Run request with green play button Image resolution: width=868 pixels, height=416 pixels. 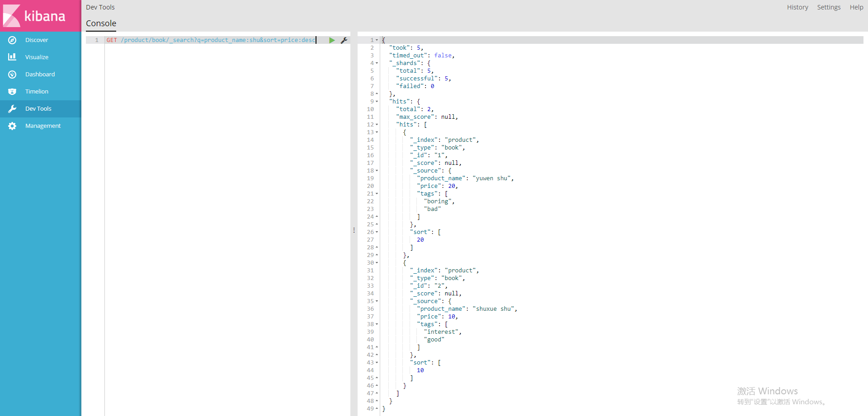click(332, 40)
